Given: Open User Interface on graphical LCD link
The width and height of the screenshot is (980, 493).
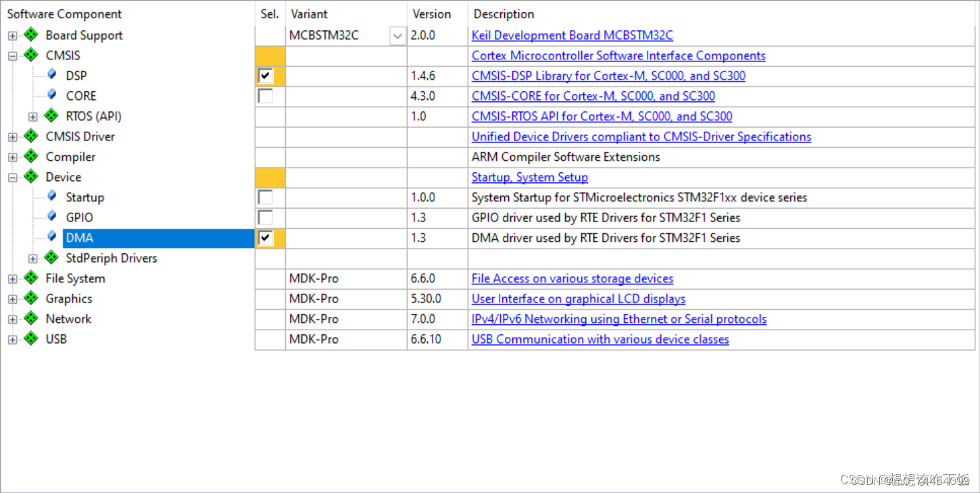Looking at the screenshot, I should pyautogui.click(x=579, y=299).
